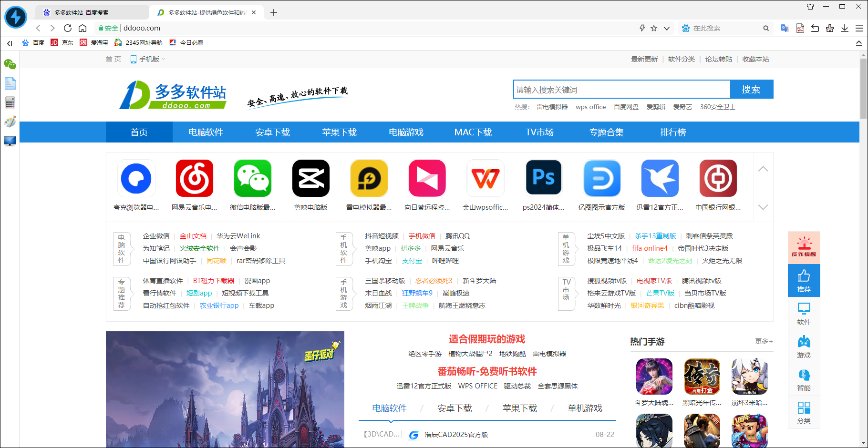Show the previous row of app icons

click(763, 169)
